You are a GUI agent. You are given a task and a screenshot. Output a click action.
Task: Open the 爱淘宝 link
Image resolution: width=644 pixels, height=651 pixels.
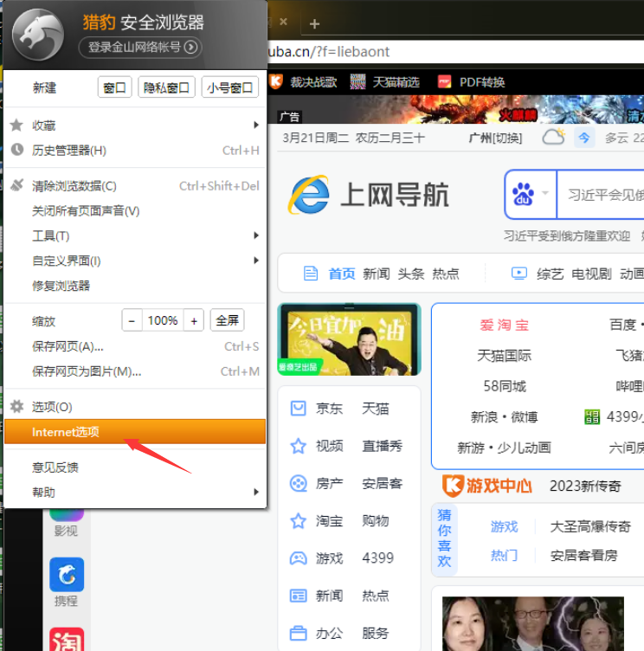504,325
